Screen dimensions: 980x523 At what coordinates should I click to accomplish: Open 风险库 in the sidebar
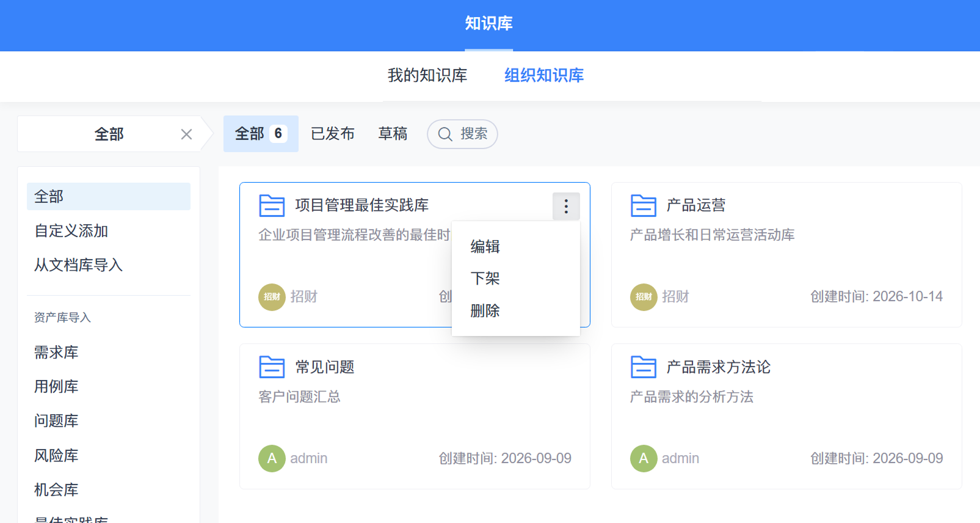coord(56,456)
